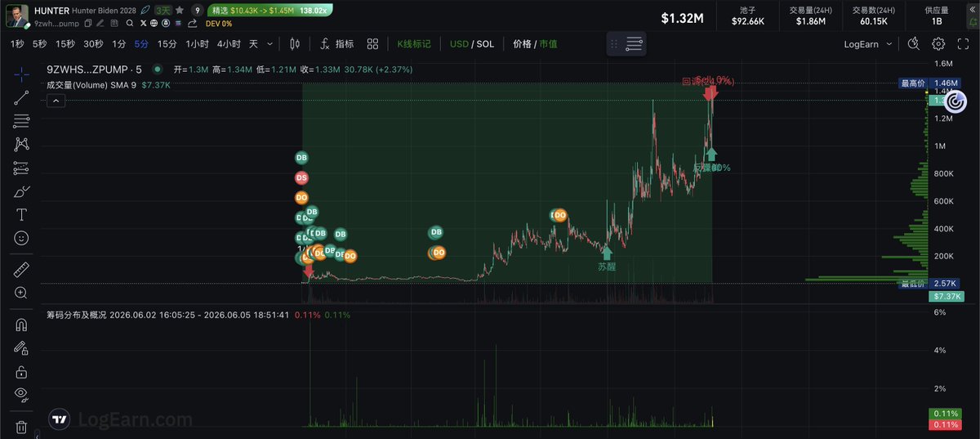
Task: Select the brush drawing tool
Action: (21, 191)
